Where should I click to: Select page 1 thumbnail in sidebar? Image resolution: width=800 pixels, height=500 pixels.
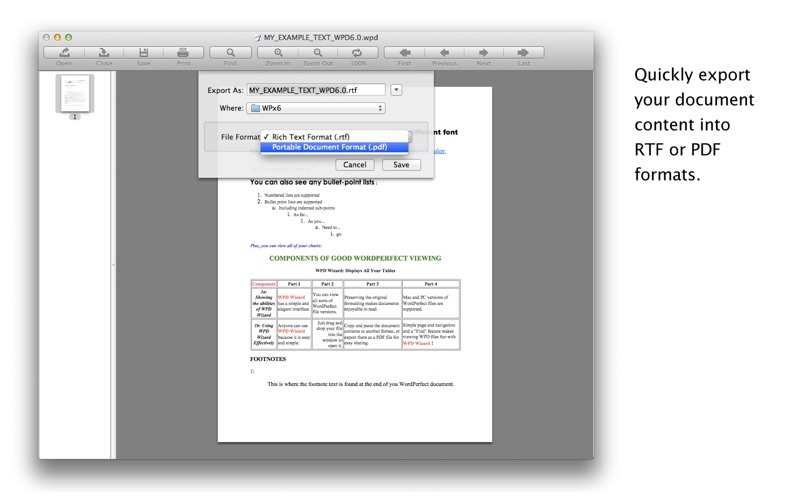tap(75, 93)
